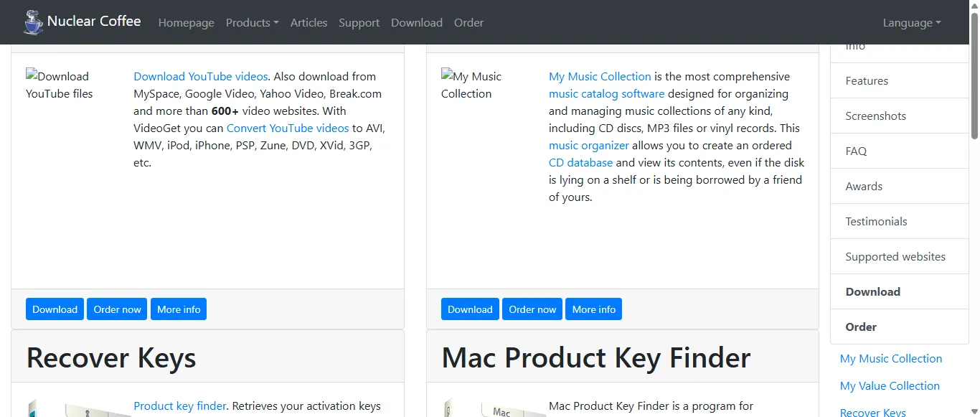This screenshot has height=417, width=980.
Task: Click the Download YouTube videos link
Action: (x=200, y=76)
